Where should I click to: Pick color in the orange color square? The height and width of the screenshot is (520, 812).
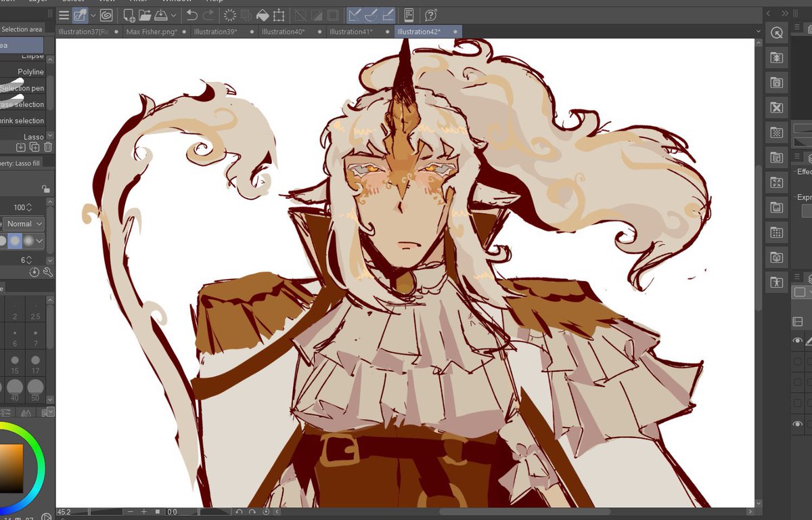tap(11, 467)
